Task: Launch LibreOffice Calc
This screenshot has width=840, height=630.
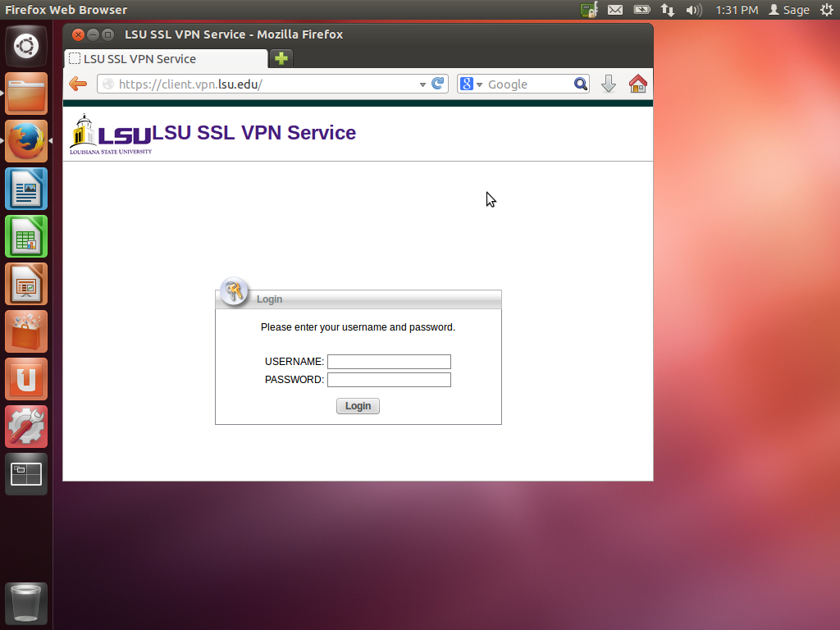Action: [x=26, y=236]
